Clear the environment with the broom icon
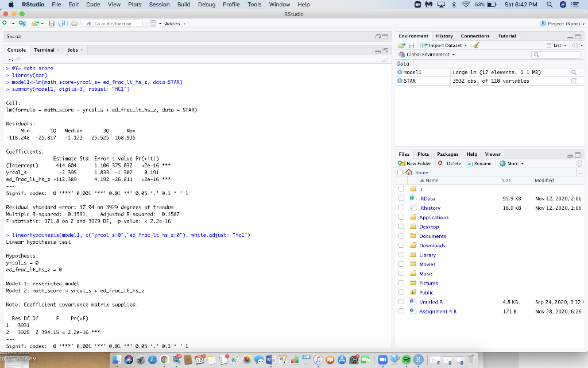Screen dimensions: 588x368 (477, 45)
